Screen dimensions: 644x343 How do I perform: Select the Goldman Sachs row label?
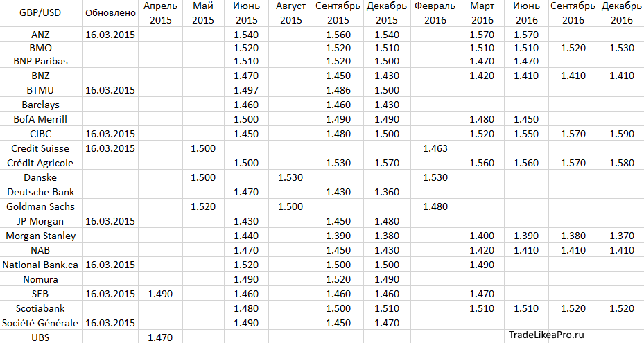click(x=40, y=206)
